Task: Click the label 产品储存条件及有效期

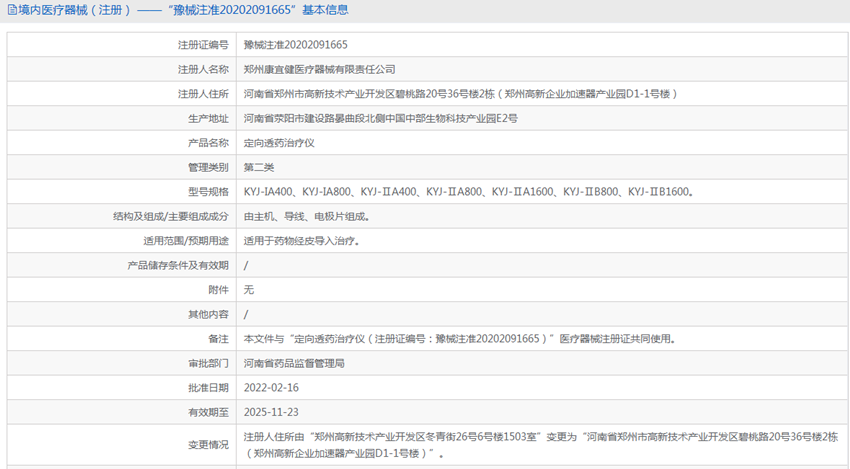Action: click(178, 265)
